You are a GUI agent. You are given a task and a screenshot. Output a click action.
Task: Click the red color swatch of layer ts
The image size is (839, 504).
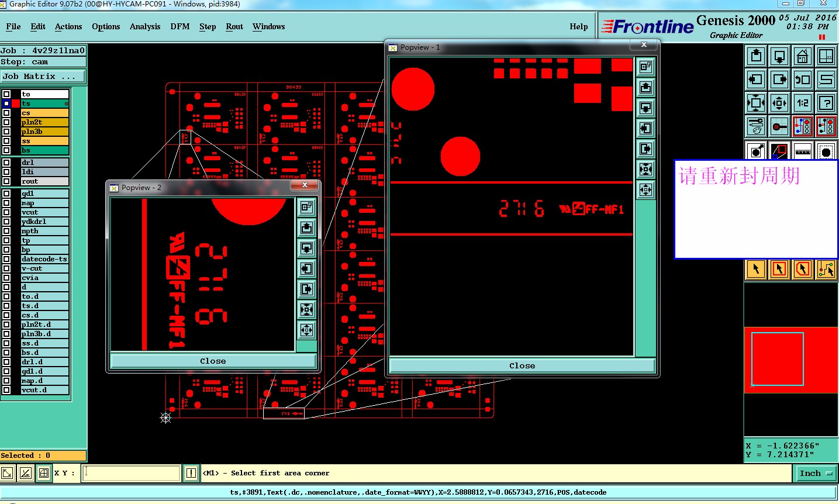pos(16,103)
